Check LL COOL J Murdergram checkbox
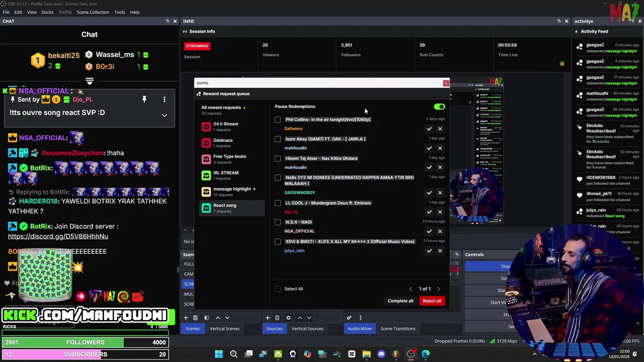 click(278, 203)
